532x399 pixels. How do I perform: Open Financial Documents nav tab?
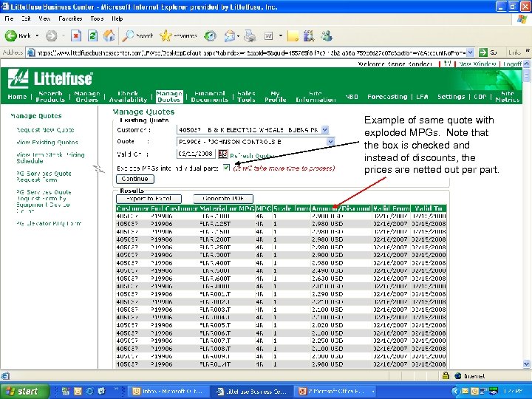(x=209, y=96)
